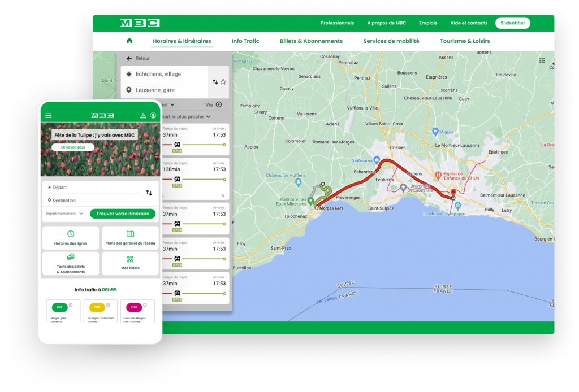Click the red destination marker on the map
The image size is (579, 392).
(x=453, y=193)
